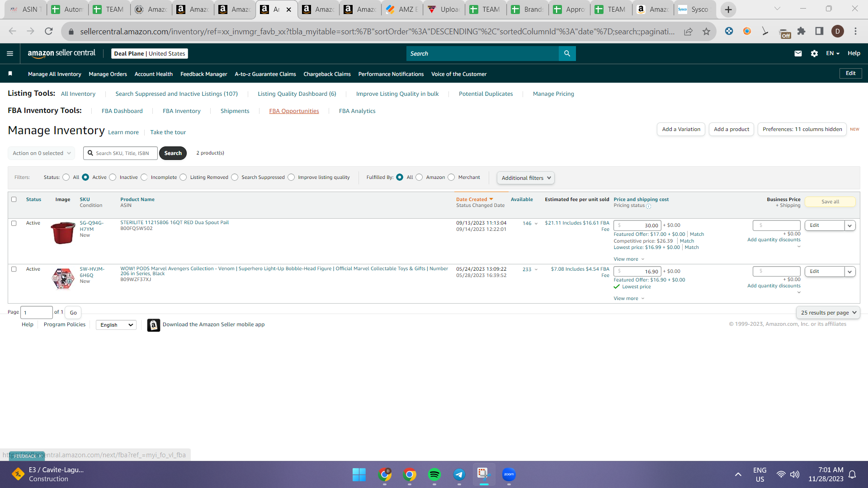This screenshot has height=488, width=868.
Task: Click the Search SKU, Title, ISBN field
Action: click(x=120, y=153)
